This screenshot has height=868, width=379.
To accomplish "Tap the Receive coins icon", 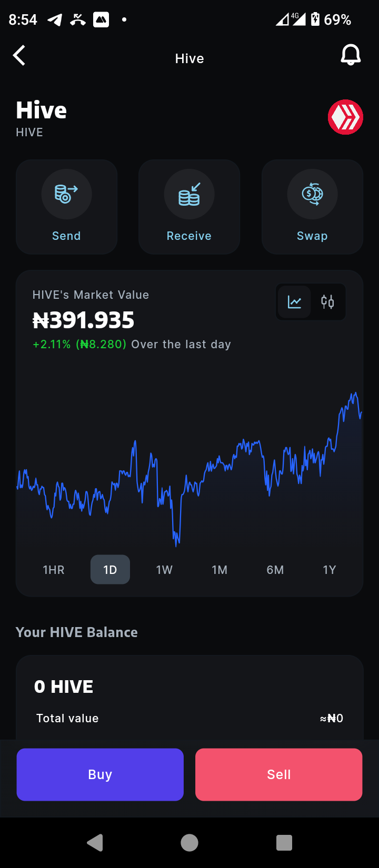I will click(189, 194).
